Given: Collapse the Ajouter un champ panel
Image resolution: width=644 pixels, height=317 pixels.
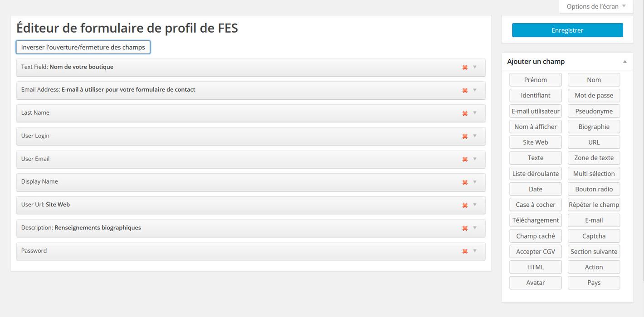Looking at the screenshot, I should coord(624,62).
